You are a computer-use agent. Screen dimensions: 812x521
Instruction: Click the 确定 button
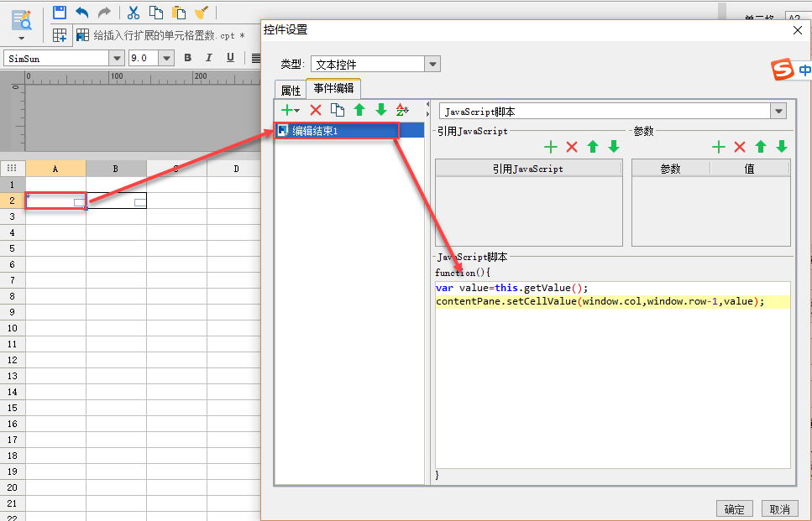(734, 509)
